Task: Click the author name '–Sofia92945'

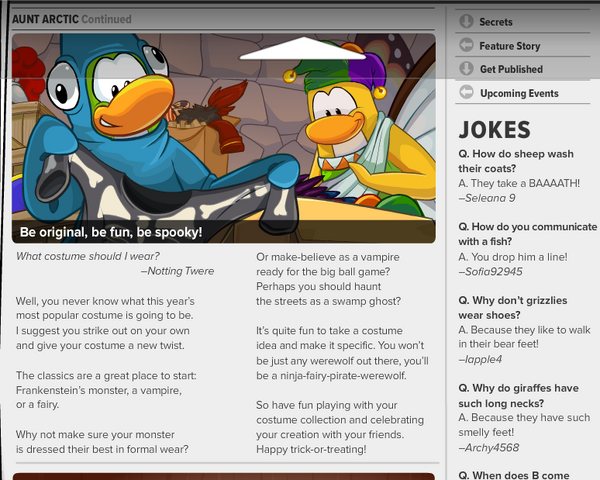Action: (491, 272)
